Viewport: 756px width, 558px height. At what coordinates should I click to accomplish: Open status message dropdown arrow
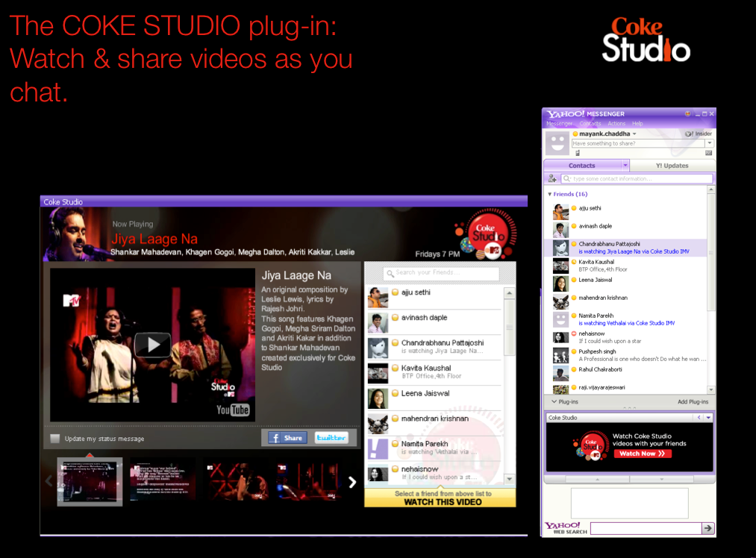pos(709,143)
